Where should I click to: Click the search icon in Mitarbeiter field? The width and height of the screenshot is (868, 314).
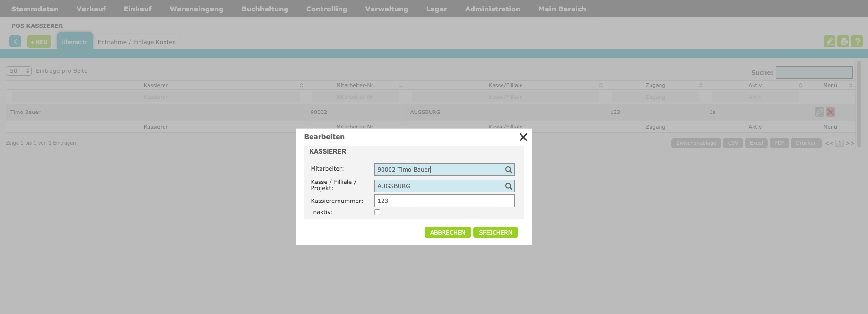[x=508, y=170]
